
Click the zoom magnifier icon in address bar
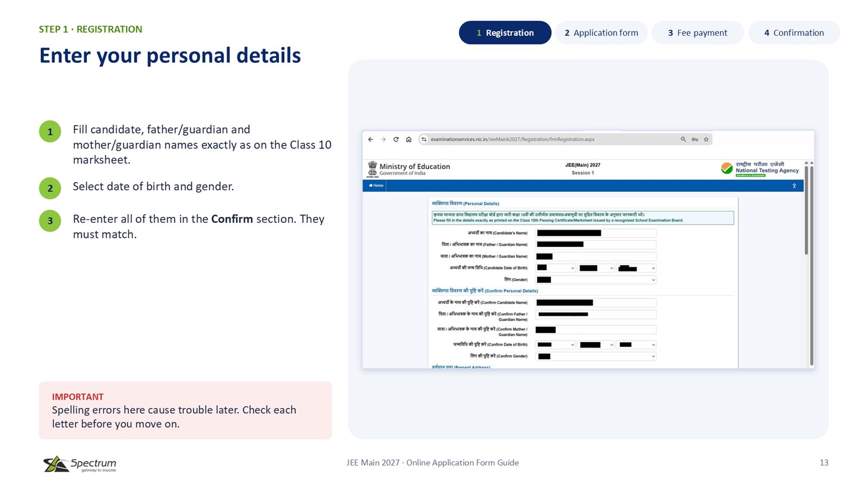tap(684, 139)
